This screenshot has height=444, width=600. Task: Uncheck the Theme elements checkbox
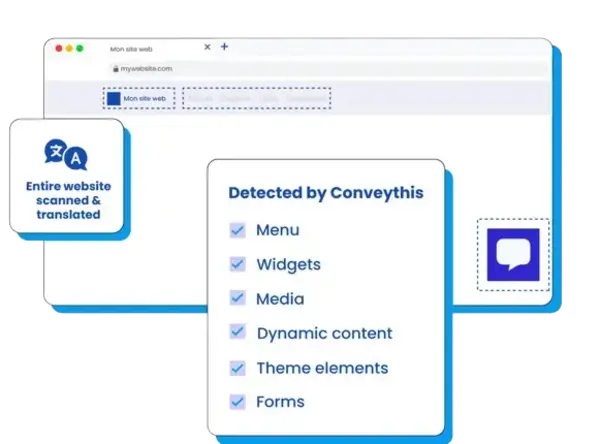237,368
